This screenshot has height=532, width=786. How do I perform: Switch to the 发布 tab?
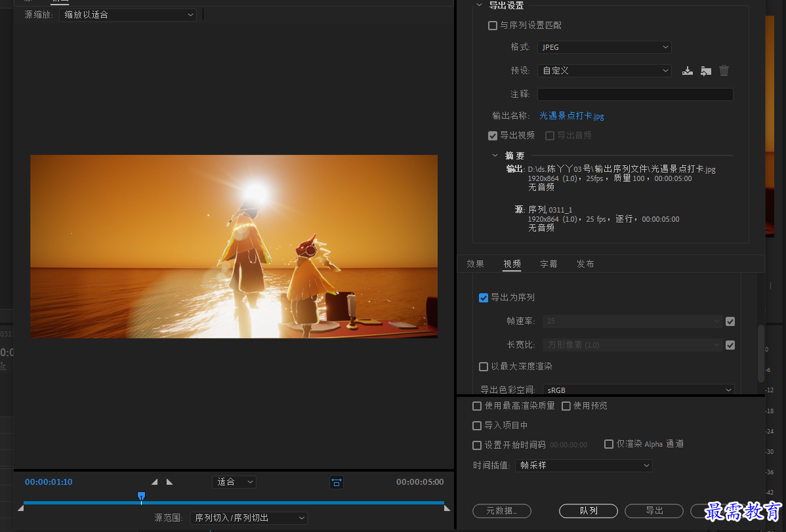point(585,264)
